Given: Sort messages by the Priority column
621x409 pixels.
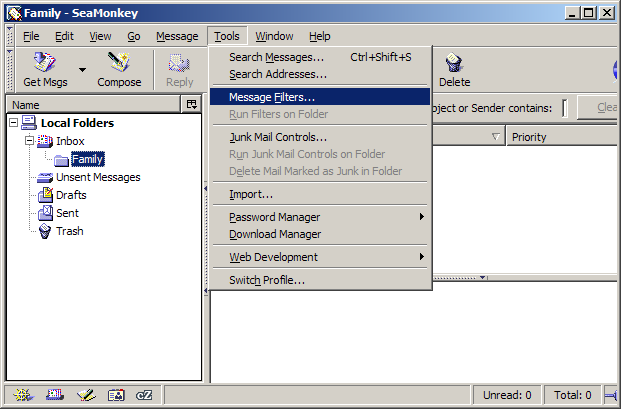Looking at the screenshot, I should click(x=560, y=137).
